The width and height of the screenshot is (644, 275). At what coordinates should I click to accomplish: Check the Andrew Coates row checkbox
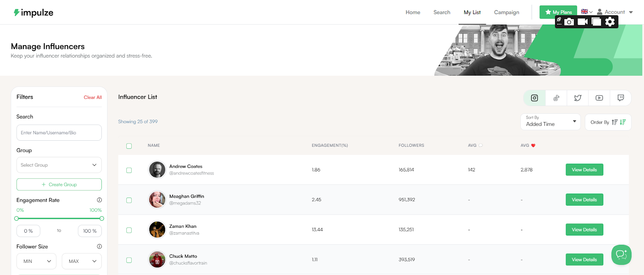pyautogui.click(x=129, y=170)
